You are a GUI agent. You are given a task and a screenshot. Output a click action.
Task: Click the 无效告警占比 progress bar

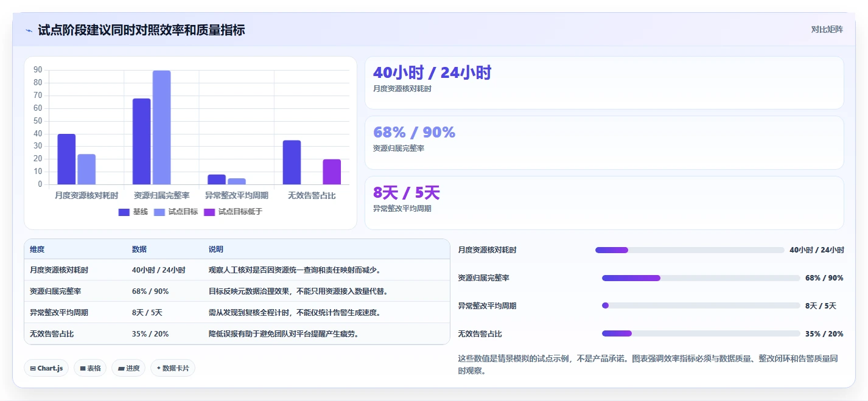point(701,333)
